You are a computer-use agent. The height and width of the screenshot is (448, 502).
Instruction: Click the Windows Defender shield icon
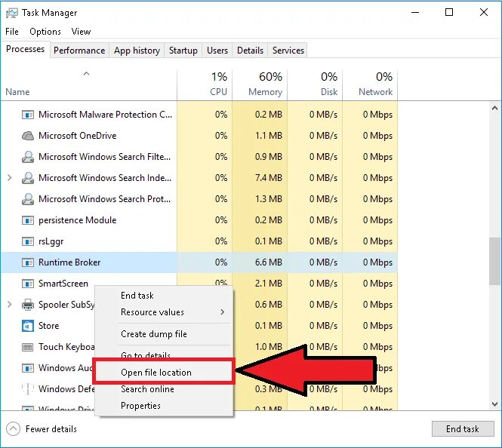click(28, 389)
